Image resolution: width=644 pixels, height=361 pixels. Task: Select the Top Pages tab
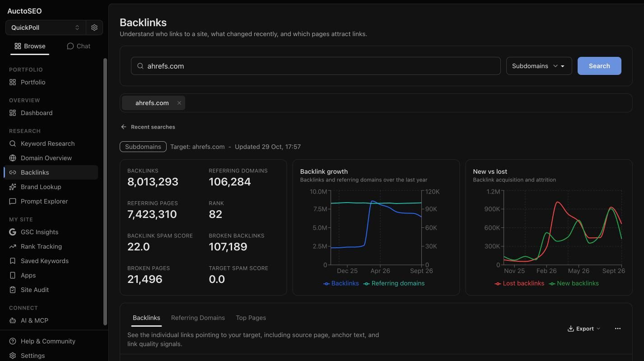click(x=251, y=318)
